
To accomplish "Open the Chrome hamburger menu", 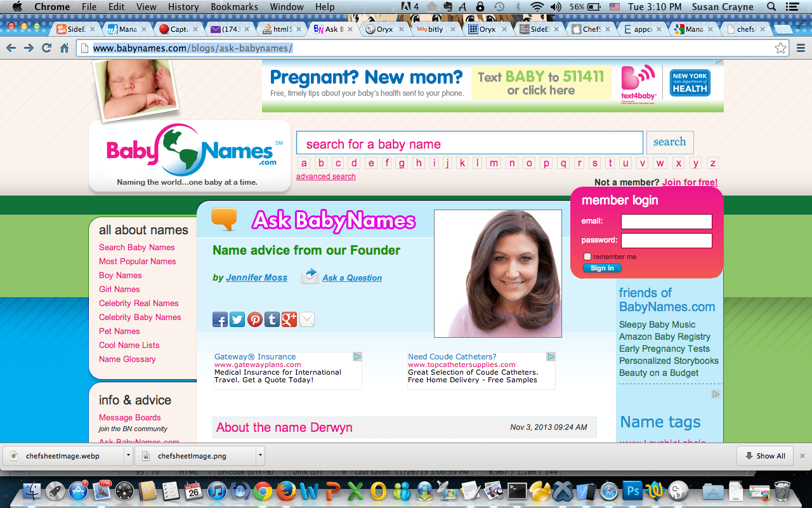I will pos(801,48).
